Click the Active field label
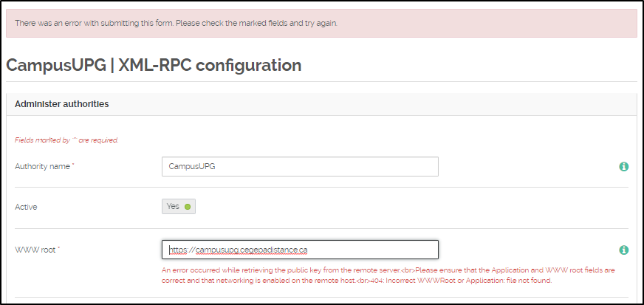Viewport: 644px width, 305px height. 26,207
